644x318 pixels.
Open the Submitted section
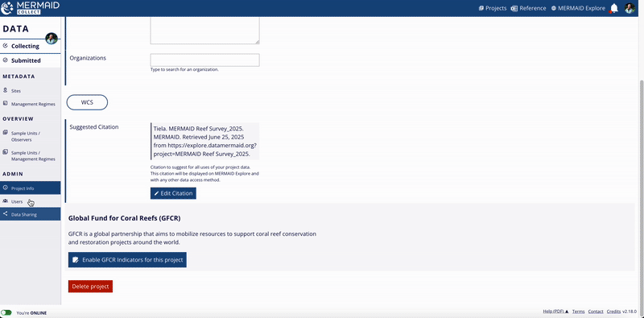coord(30,60)
